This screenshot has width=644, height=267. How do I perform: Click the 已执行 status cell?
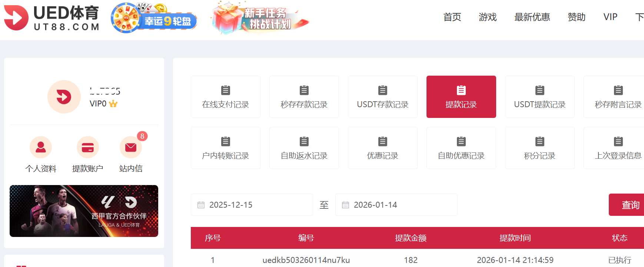(620, 260)
